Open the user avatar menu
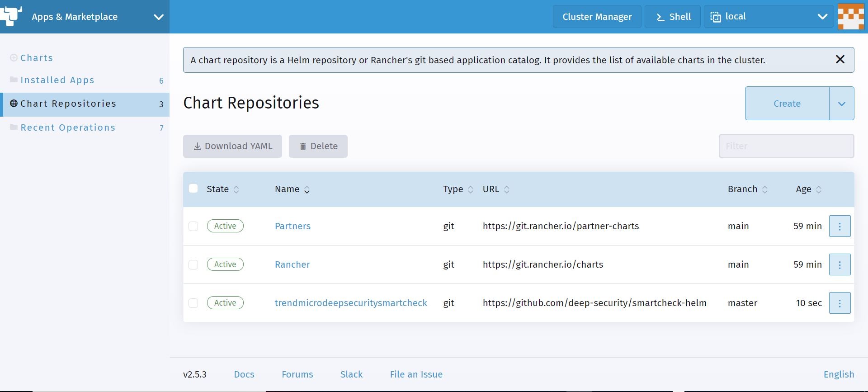Image resolution: width=868 pixels, height=392 pixels. [x=851, y=17]
